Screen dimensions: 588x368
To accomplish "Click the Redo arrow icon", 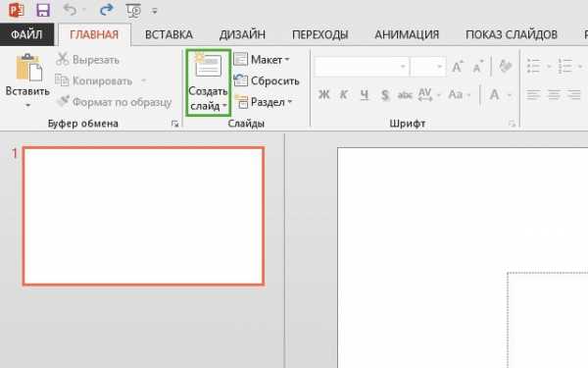I will [106, 10].
